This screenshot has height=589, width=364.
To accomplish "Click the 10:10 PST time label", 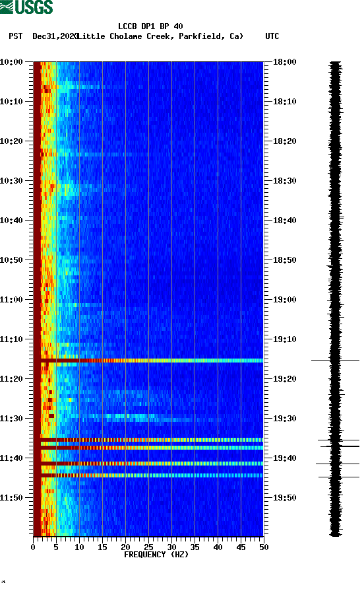I will [x=11, y=102].
